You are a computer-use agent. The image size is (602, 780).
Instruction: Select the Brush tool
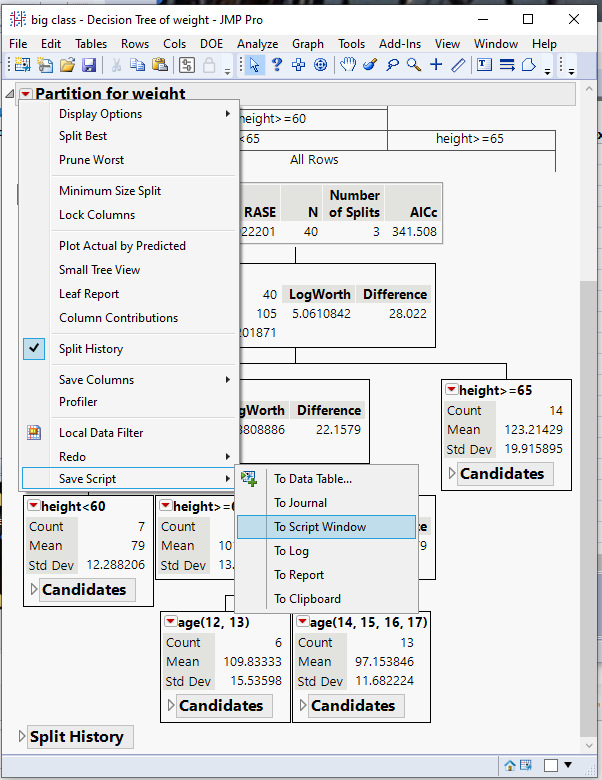pyautogui.click(x=370, y=65)
